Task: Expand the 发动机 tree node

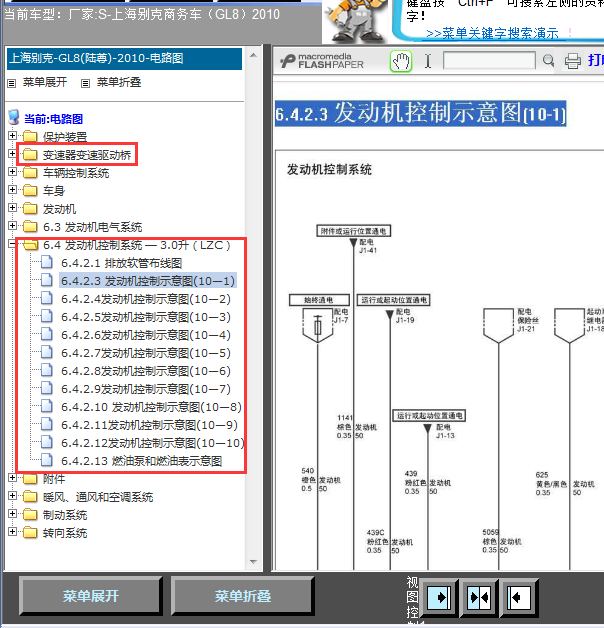Action: (x=12, y=207)
